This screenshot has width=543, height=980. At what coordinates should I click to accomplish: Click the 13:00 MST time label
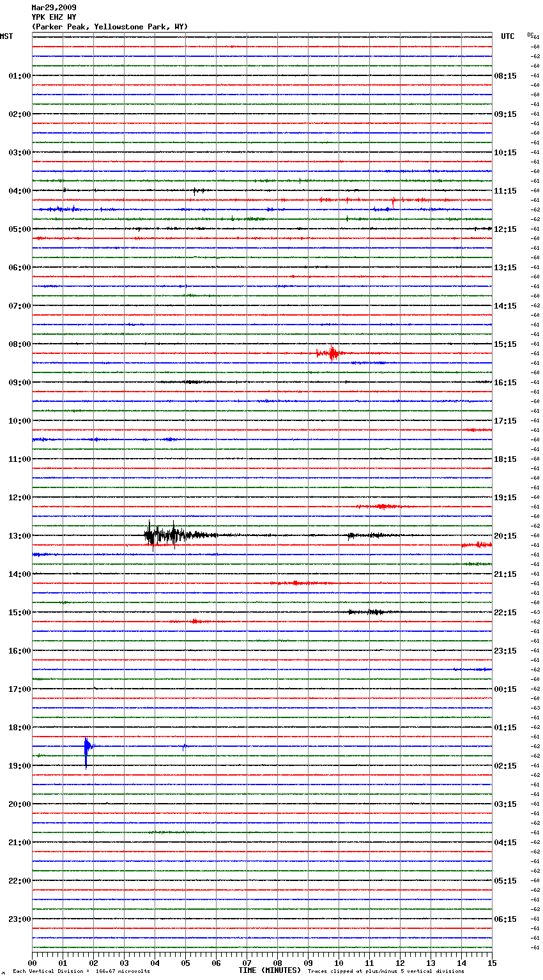[x=19, y=536]
